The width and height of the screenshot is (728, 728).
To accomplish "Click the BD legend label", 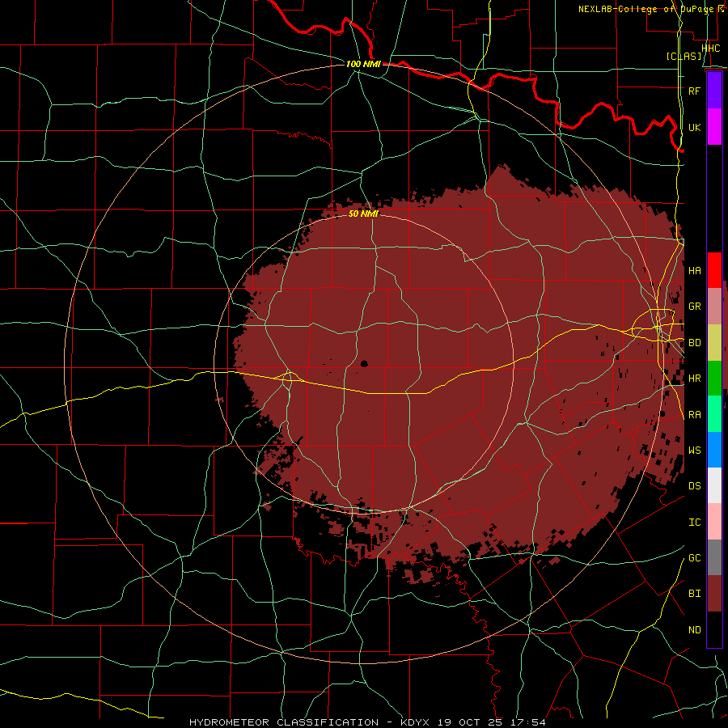I will tap(694, 343).
